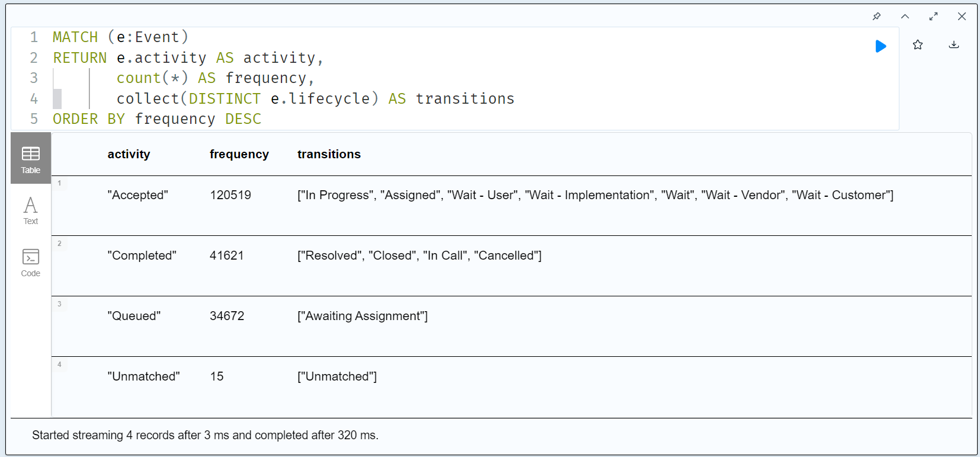Collapse the result frame with chevron

coord(905,17)
